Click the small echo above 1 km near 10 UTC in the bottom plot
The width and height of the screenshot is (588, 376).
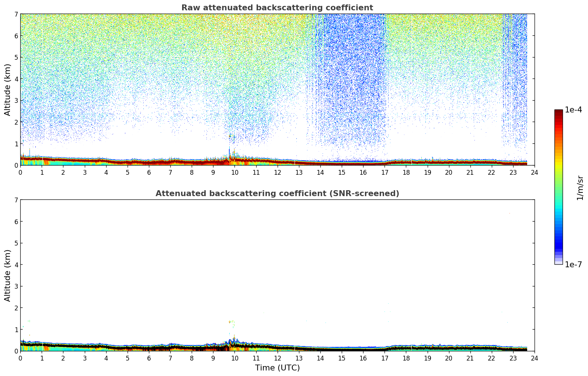pos(231,322)
